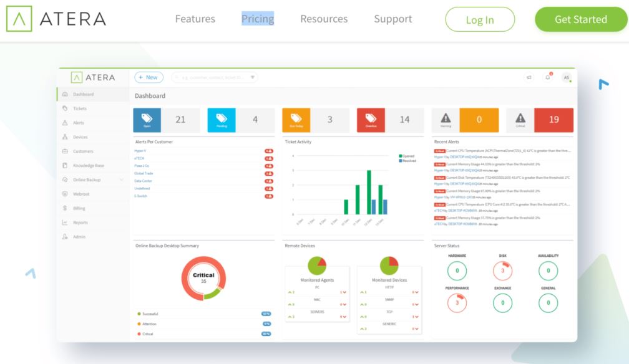The height and width of the screenshot is (364, 629).
Task: Click the Attention legend row in backup summary
Action: click(204, 324)
